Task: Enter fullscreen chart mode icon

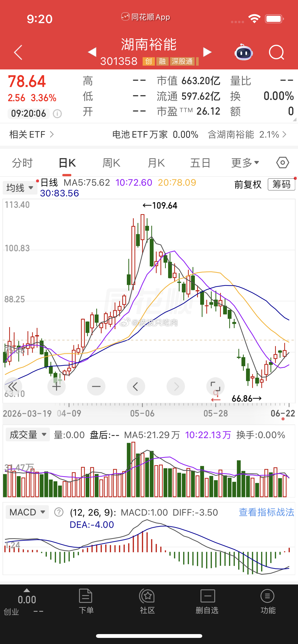Action: coord(215,387)
